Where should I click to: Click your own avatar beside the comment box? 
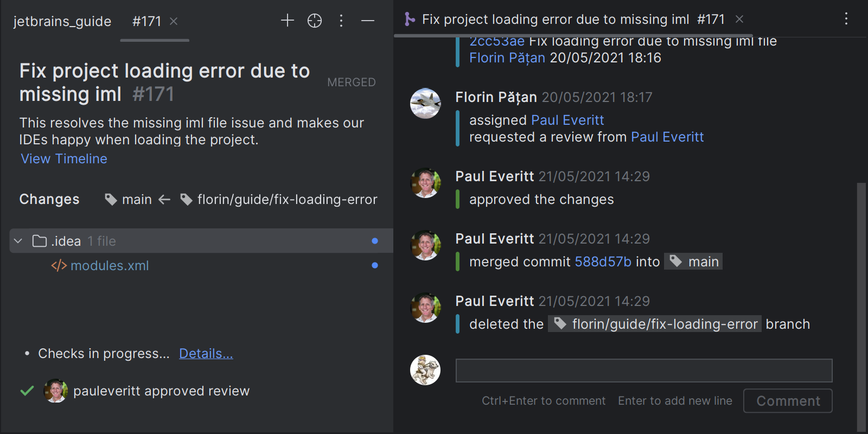tap(425, 370)
